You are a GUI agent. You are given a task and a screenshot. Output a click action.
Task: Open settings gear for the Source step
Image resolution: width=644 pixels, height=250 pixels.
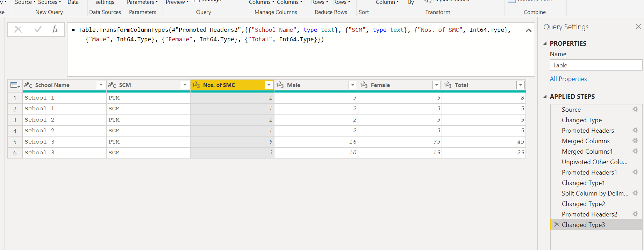click(x=635, y=109)
